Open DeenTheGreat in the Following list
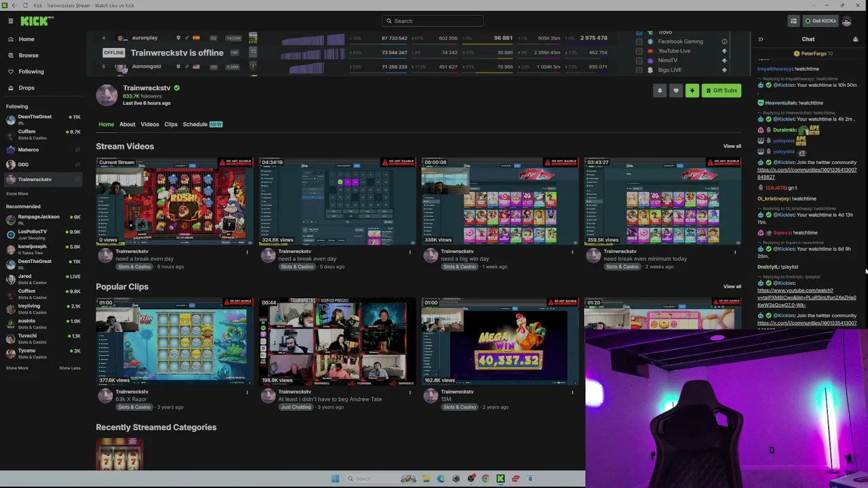 click(x=43, y=119)
